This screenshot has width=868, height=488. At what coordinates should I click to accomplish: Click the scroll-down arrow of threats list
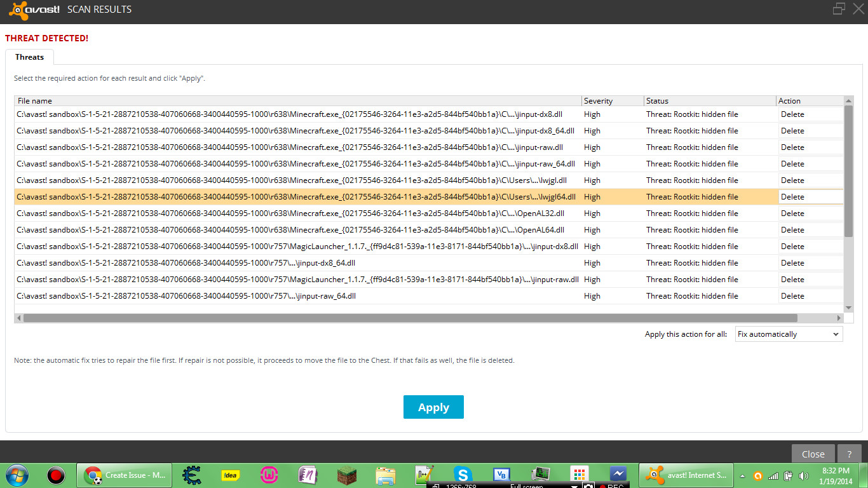click(x=848, y=307)
